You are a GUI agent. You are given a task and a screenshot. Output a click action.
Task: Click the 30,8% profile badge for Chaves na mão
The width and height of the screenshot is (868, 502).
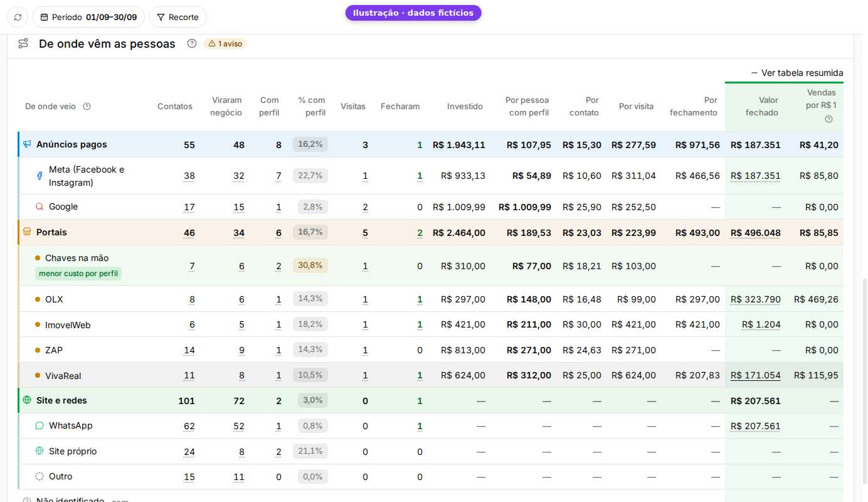pyautogui.click(x=310, y=265)
